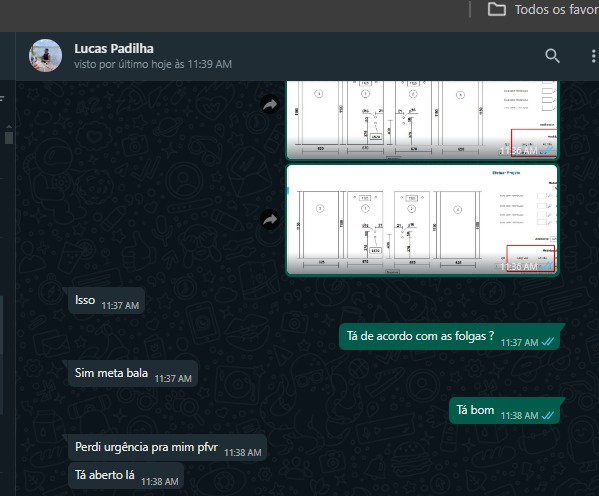
Task: Click the double checkmarks on the folgas message
Action: click(x=548, y=342)
